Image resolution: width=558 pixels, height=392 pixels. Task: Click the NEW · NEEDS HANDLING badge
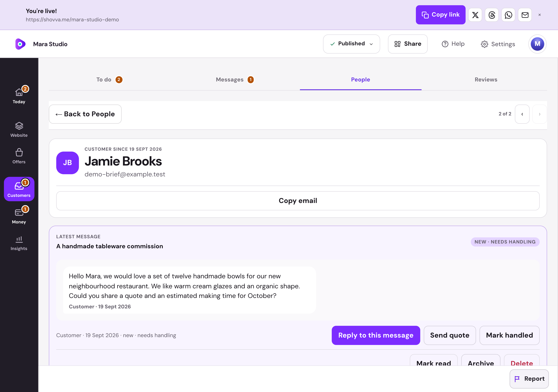(x=505, y=242)
